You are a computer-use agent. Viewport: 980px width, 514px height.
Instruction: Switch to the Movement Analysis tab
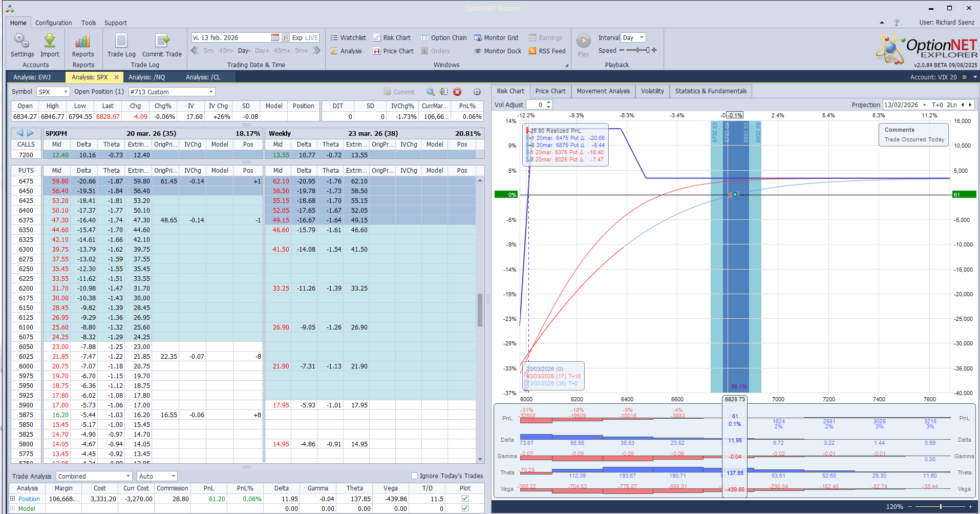click(x=603, y=91)
